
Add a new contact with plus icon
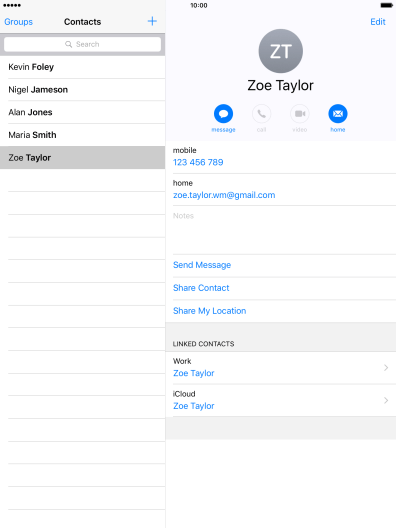[152, 21]
